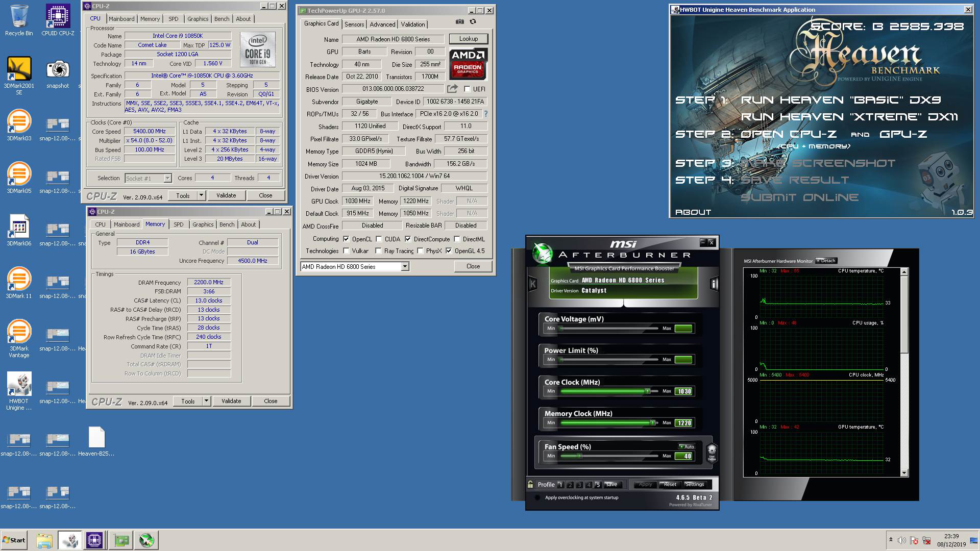Screen dimensions: 980x551
Task: Open the CPUID CPU-Z desktop shortcut
Action: pos(58,20)
